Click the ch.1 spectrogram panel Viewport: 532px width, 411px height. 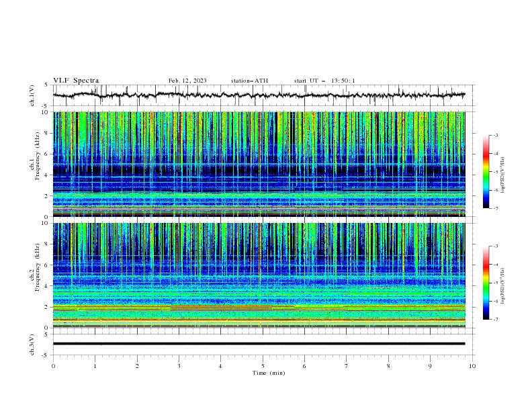coord(259,164)
